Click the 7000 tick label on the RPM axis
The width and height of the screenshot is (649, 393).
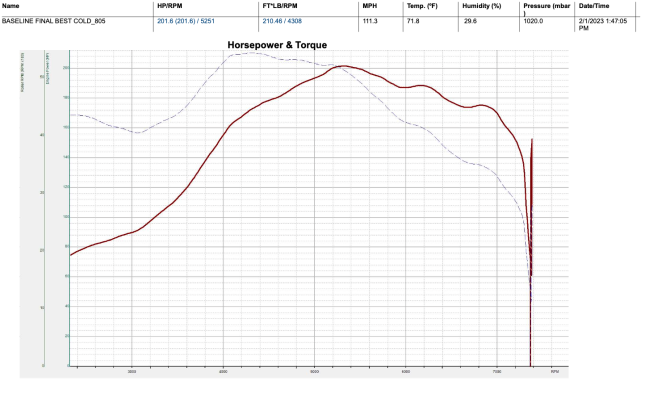point(497,372)
